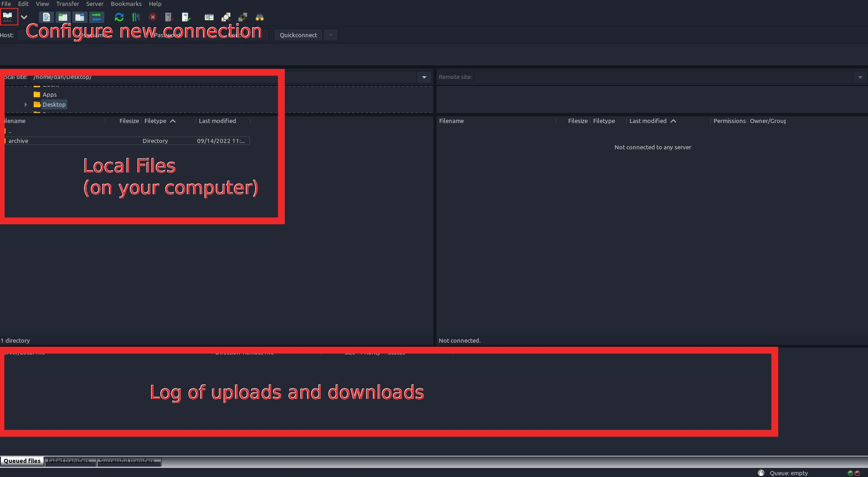The width and height of the screenshot is (868, 477).
Task: Expand the Desktop folder in tree
Action: point(26,105)
